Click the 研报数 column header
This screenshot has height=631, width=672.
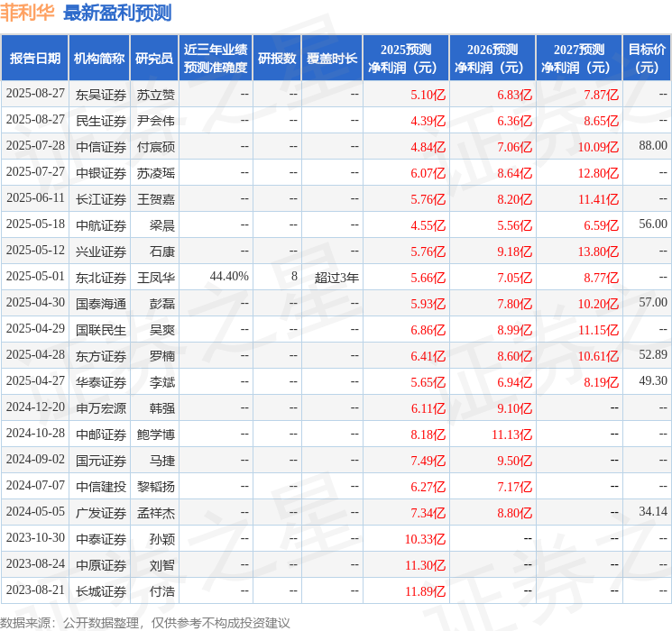pos(277,59)
